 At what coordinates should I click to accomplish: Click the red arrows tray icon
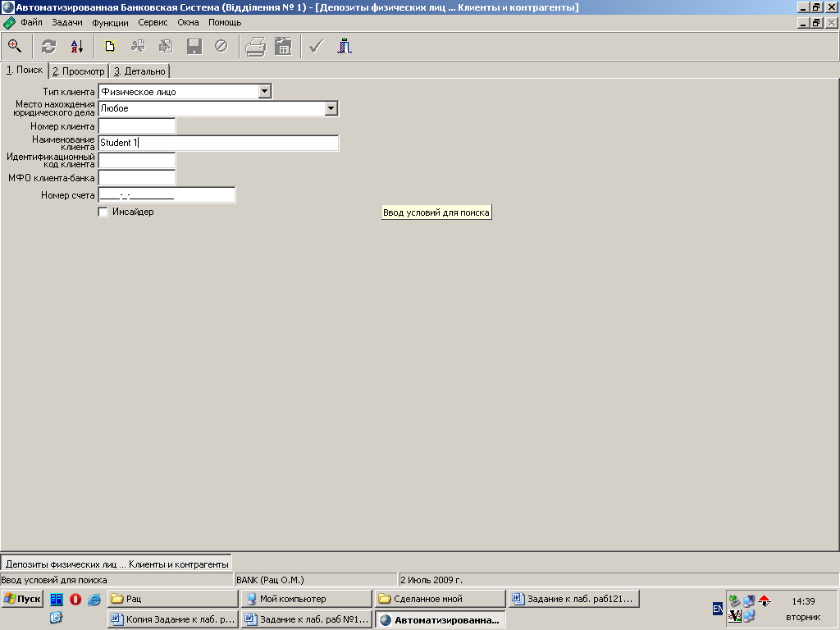click(765, 600)
